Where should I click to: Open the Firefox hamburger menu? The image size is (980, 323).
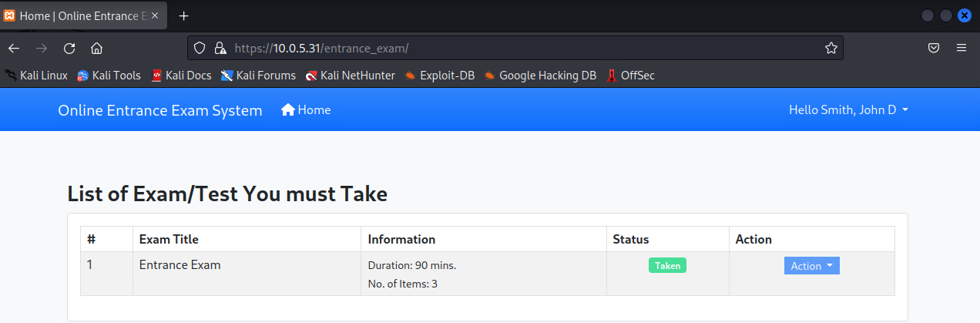coord(961,48)
